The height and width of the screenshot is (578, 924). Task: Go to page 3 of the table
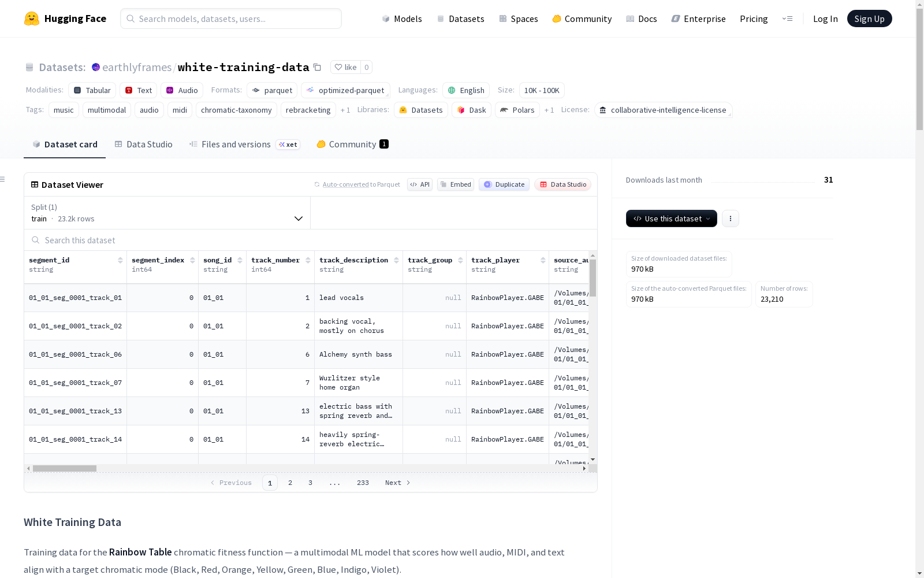pos(310,483)
